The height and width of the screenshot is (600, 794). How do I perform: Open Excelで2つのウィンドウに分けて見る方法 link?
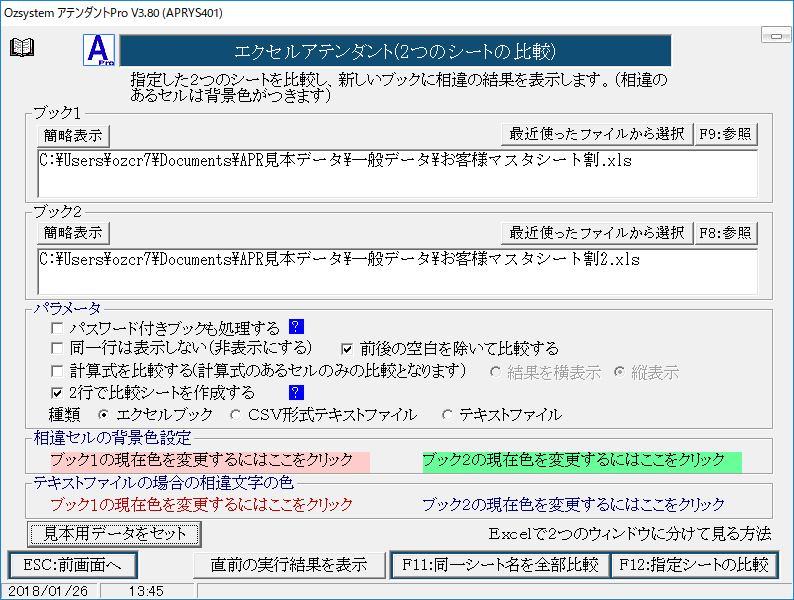point(630,534)
